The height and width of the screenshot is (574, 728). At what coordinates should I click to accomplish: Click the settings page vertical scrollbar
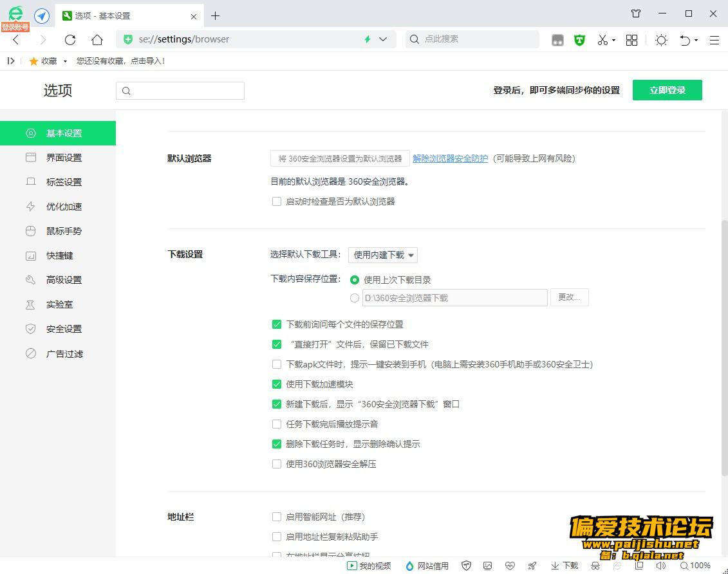[724, 347]
